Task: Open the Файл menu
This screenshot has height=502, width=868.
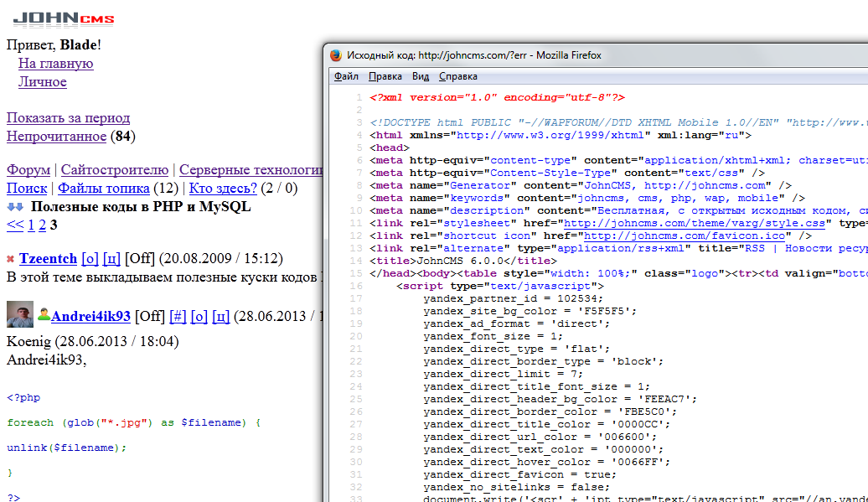Action: (x=346, y=76)
